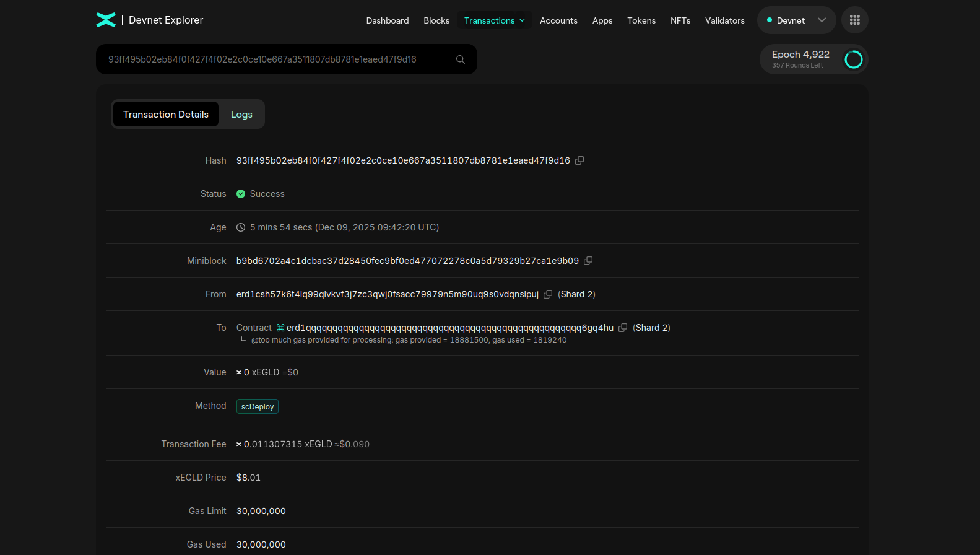Copy the transaction hash
The height and width of the screenshot is (555, 980).
click(x=579, y=160)
